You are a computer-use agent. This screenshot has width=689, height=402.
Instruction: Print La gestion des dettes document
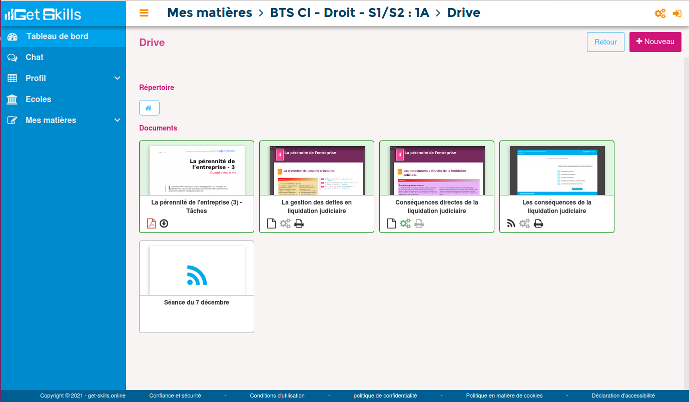pyautogui.click(x=299, y=223)
